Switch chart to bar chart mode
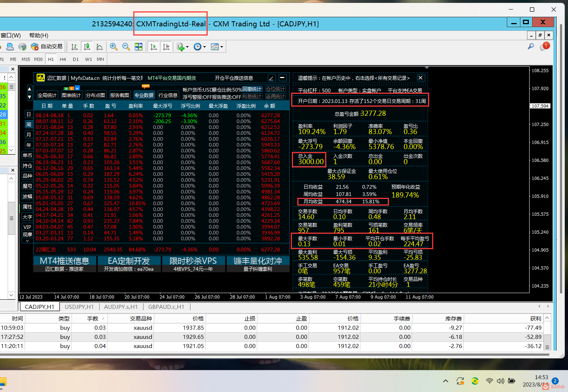Screen dimensions: 568x392 tap(75, 47)
